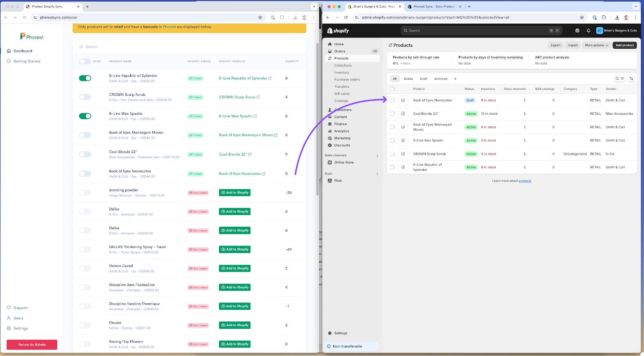This screenshot has height=356, width=644.
Task: Open Marketing in the Shopify sidebar
Action: [x=342, y=138]
